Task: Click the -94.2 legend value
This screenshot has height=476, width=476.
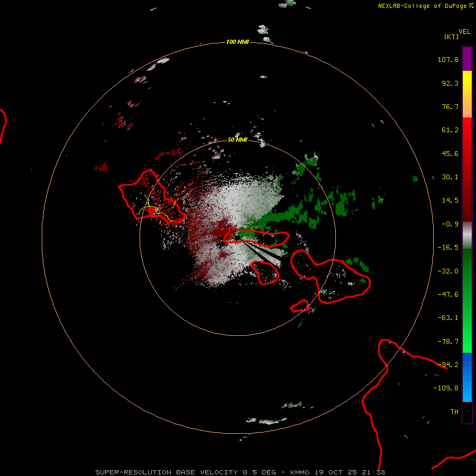Action: click(448, 365)
